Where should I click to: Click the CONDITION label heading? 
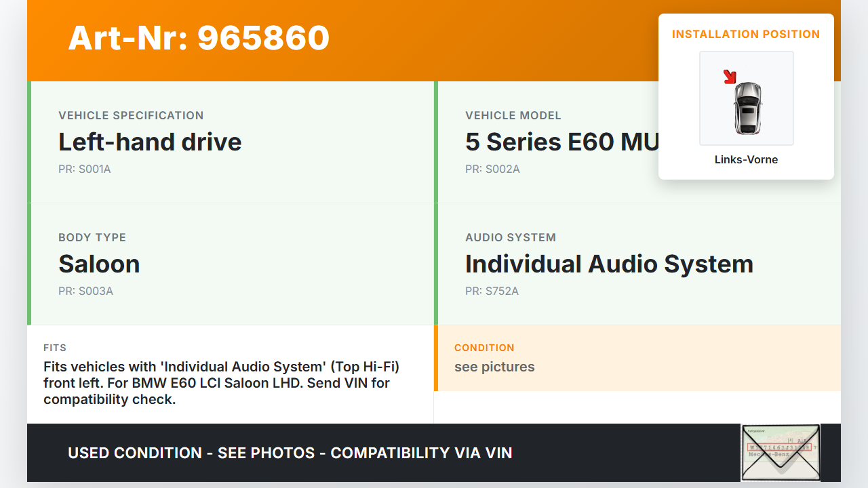484,348
